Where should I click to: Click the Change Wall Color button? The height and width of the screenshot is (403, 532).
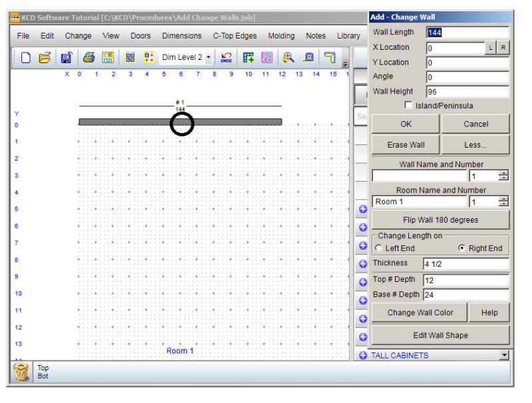[420, 313]
